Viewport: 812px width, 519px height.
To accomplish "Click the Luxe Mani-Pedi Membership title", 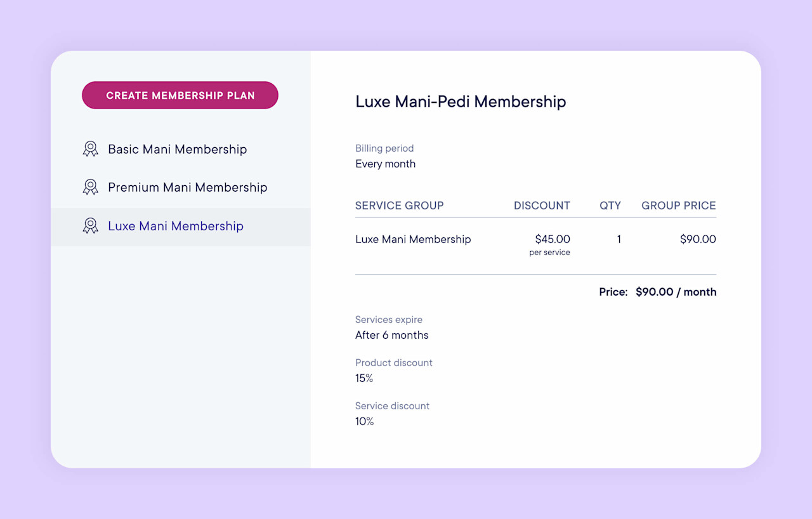I will click(x=461, y=102).
